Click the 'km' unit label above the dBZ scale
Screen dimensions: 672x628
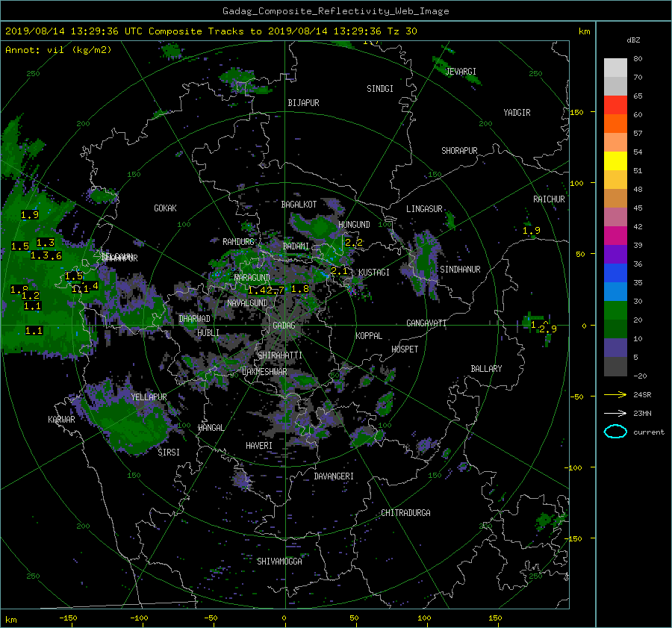[584, 31]
